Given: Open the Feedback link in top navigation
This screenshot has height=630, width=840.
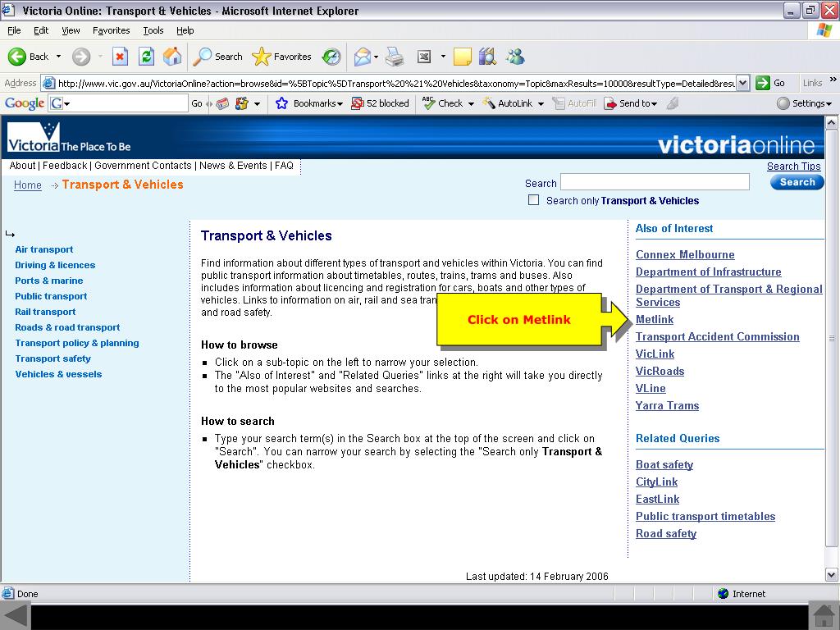Looking at the screenshot, I should [65, 166].
